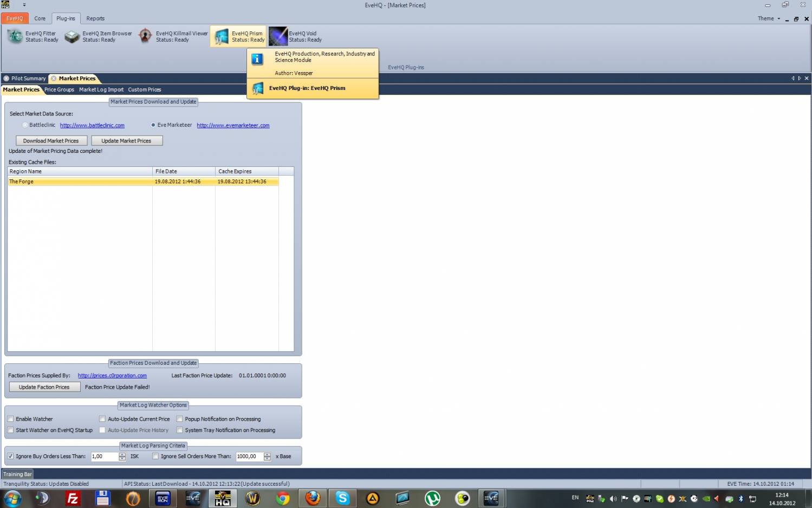
Task: Open the EveHQ Void plug-in
Action: 296,36
